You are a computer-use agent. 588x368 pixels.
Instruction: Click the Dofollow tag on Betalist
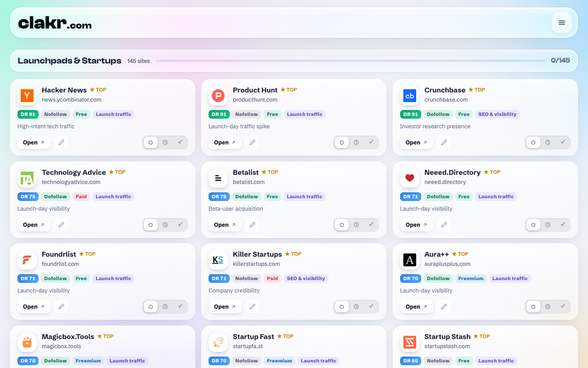tap(247, 197)
